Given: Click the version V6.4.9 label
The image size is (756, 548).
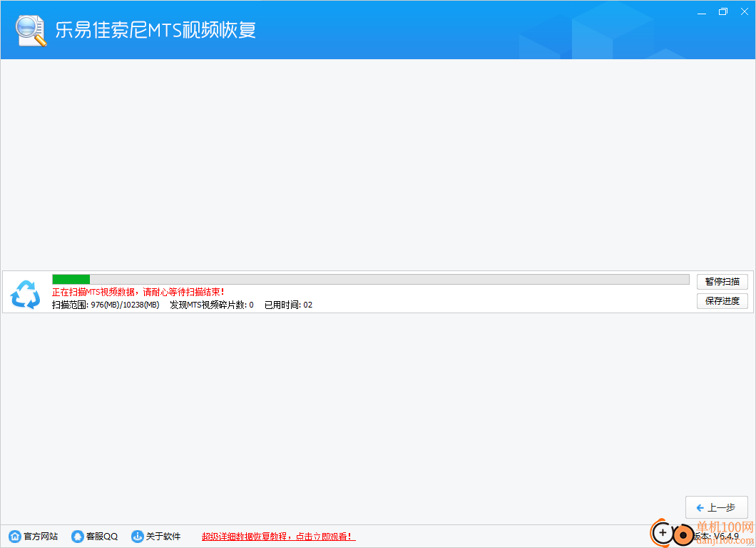Looking at the screenshot, I should click(717, 537).
